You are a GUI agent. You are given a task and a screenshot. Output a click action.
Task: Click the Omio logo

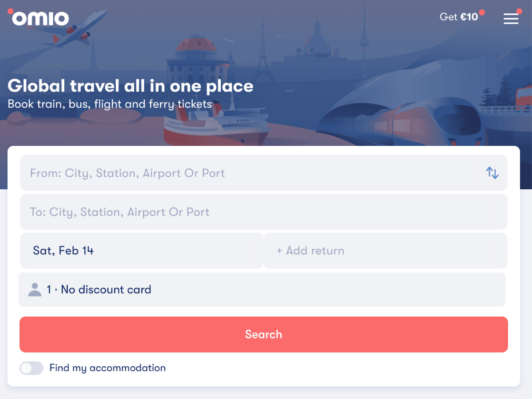pos(39,19)
